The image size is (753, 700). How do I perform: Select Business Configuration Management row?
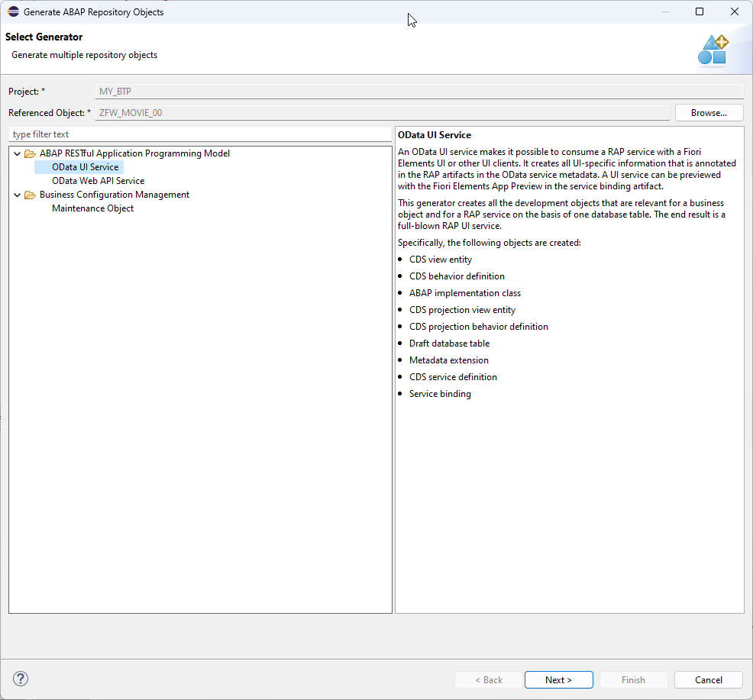coord(115,195)
